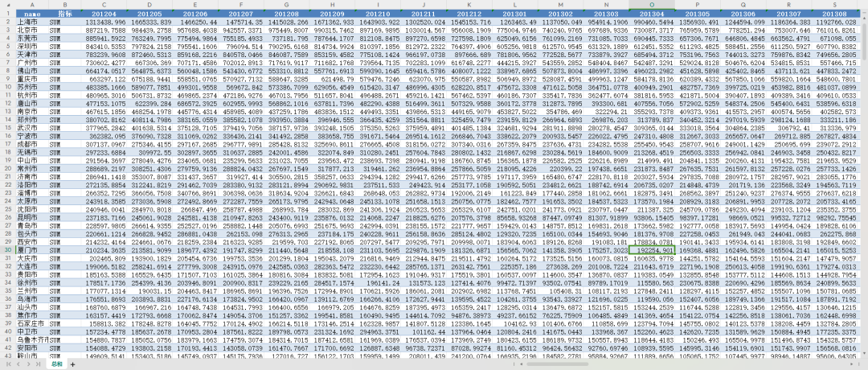
Task: Select the 天津市 cell
Action: (x=33, y=54)
